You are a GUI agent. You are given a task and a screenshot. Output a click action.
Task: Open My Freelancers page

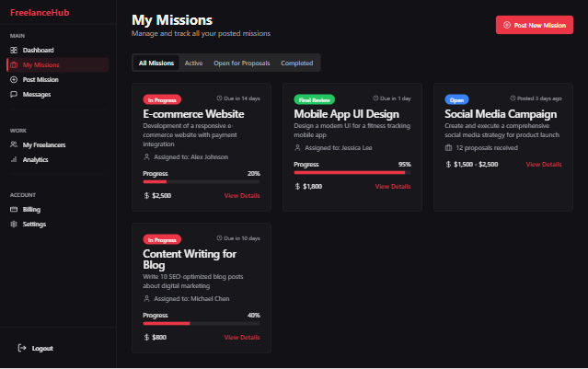58,144
